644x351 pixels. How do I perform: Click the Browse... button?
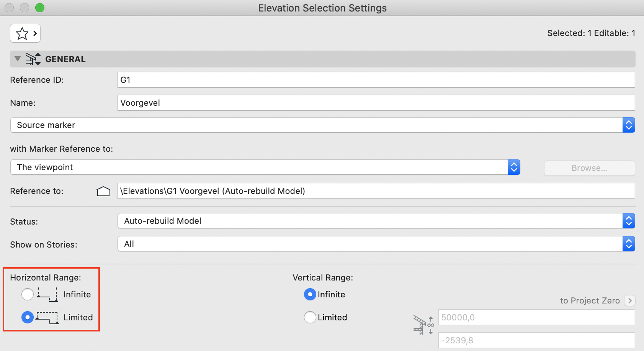[x=590, y=168]
